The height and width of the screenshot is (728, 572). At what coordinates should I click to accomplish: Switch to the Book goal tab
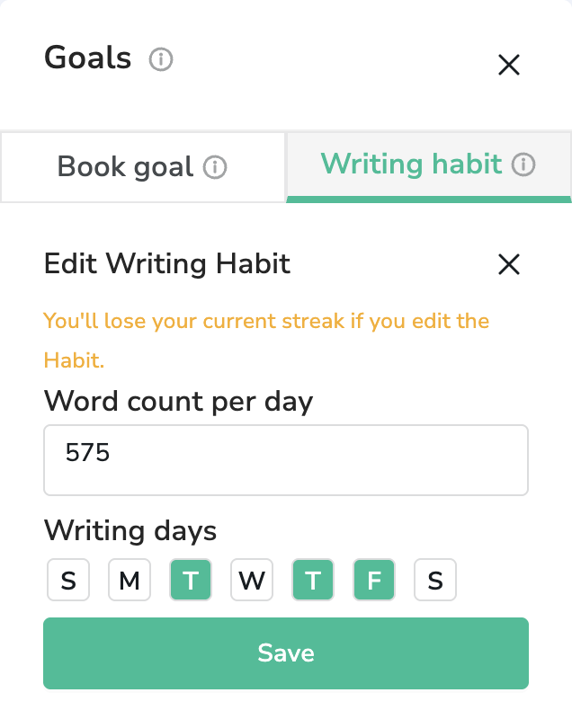pyautogui.click(x=126, y=167)
